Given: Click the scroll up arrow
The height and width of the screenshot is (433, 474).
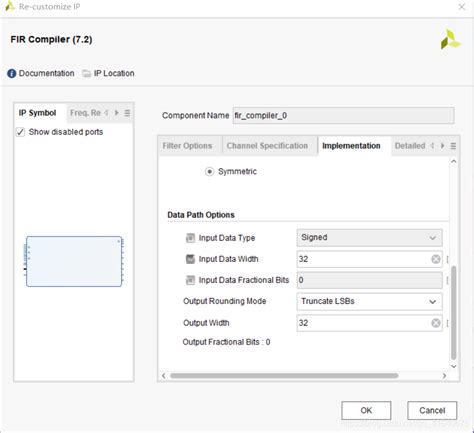Looking at the screenshot, I should click(454, 161).
